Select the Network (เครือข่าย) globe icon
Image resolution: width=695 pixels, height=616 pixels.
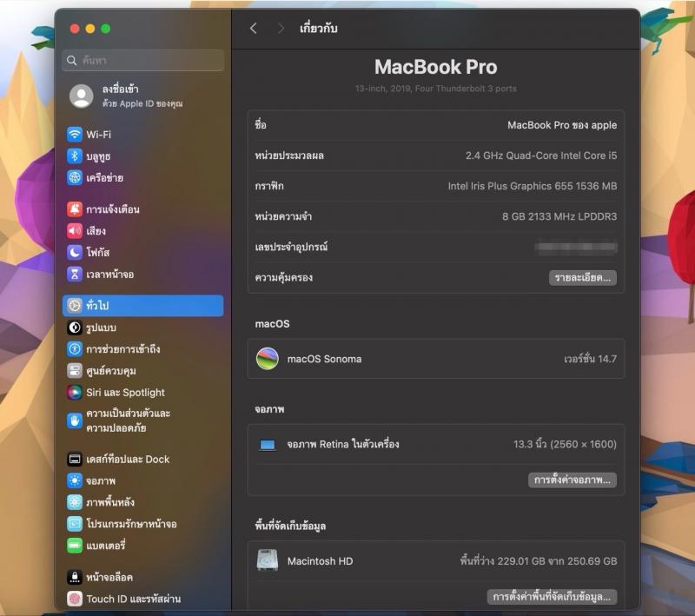75,178
